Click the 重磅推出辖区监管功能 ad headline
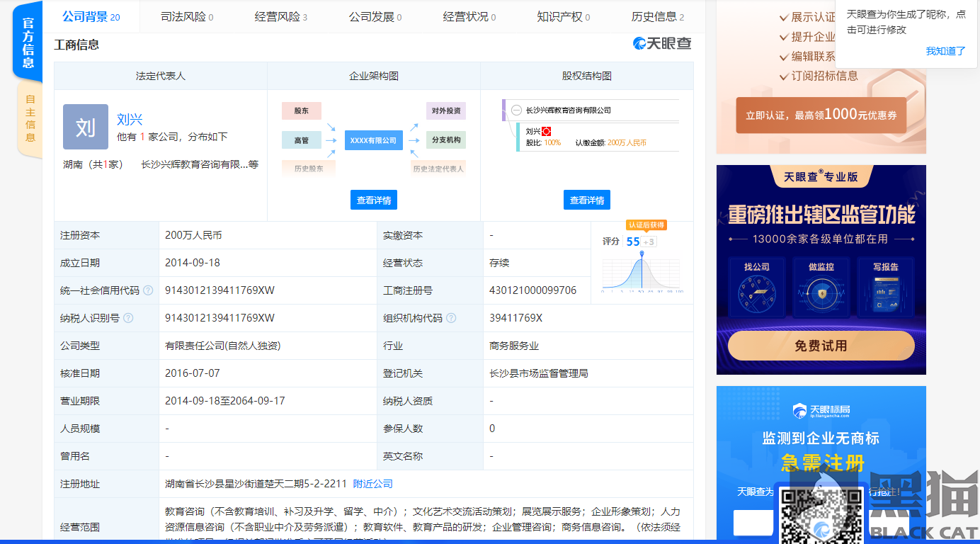The width and height of the screenshot is (980, 544). pos(821,213)
